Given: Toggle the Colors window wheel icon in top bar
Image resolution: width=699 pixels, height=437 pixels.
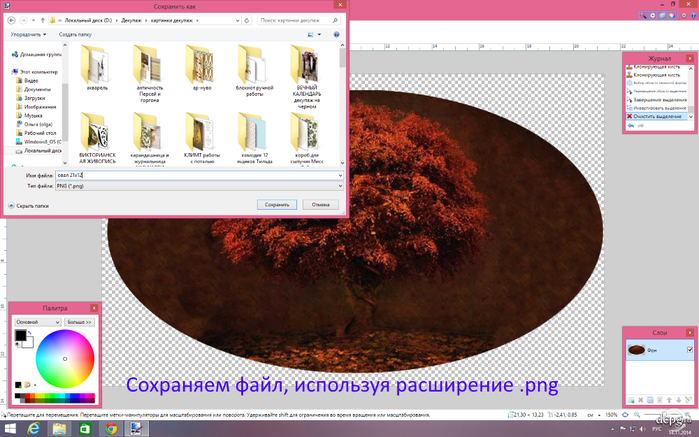Looking at the screenshot, I should coord(672,15).
